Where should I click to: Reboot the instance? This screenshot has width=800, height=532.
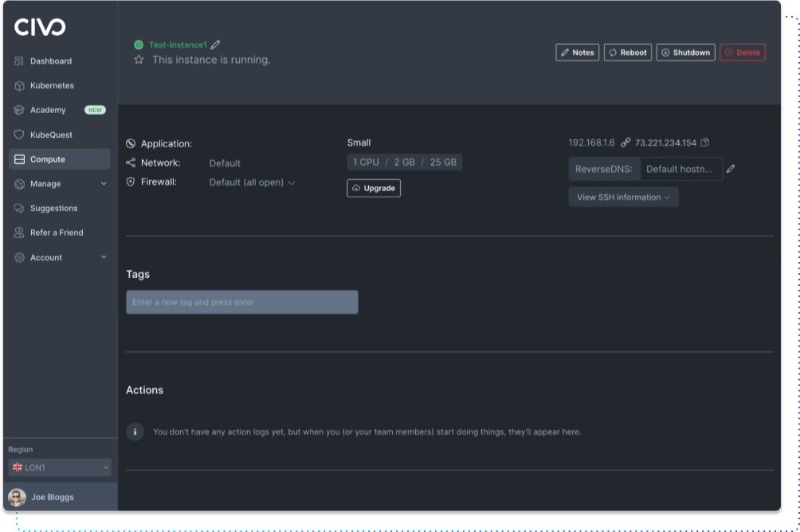628,53
